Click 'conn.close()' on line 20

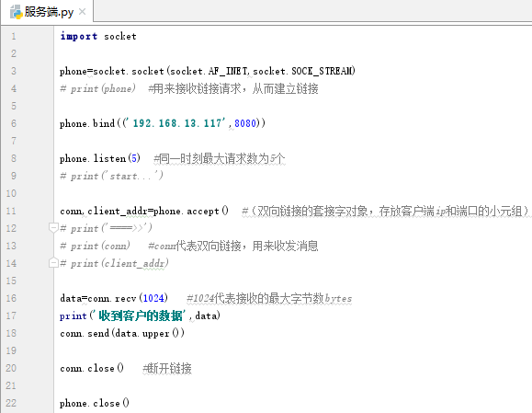click(92, 368)
